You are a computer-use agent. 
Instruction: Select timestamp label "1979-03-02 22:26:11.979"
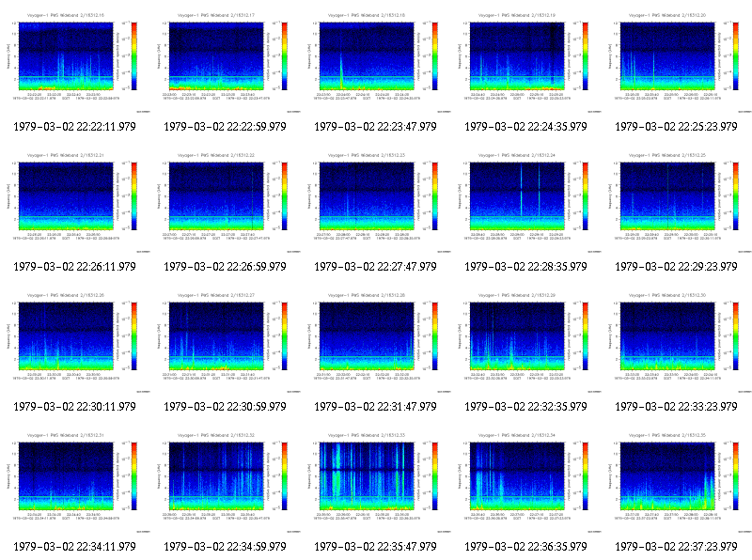click(x=74, y=267)
